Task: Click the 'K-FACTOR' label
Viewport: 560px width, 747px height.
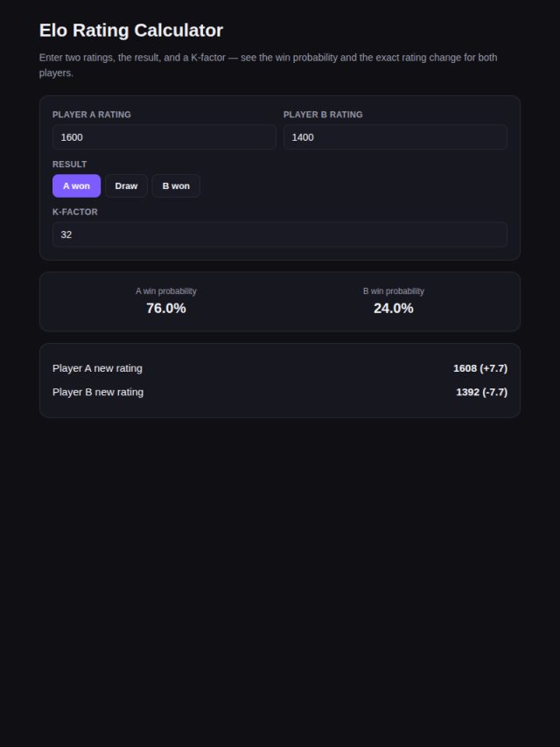Action: pyautogui.click(x=75, y=212)
